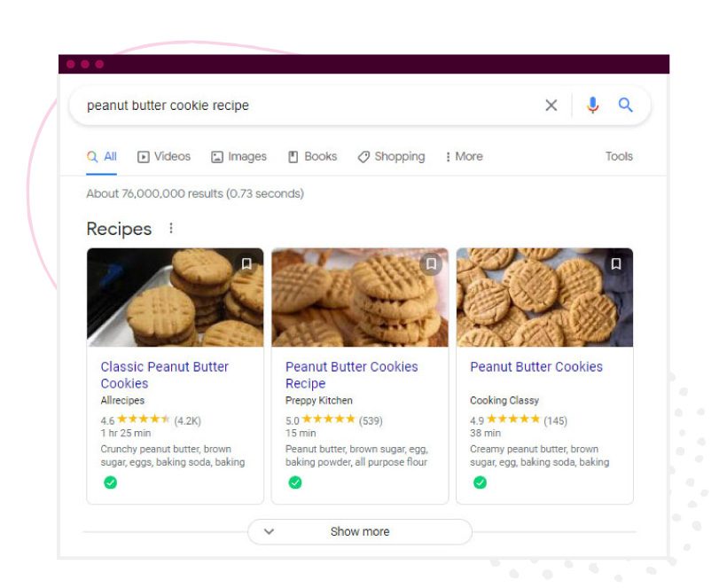Bookmark the Cooking Classy recipe card

616,264
